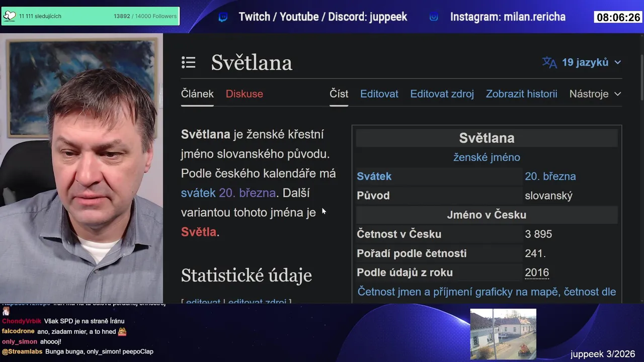Click the streamer webcam feed
644x362 pixels.
pyautogui.click(x=82, y=168)
